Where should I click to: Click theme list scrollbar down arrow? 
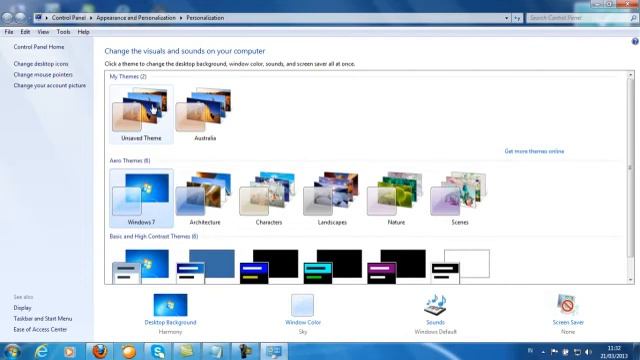coord(631,280)
